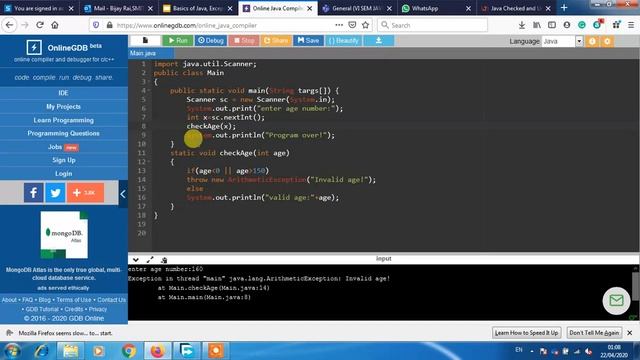Switch to the Basics of Java browser tab
The image size is (640, 360).
198,8
